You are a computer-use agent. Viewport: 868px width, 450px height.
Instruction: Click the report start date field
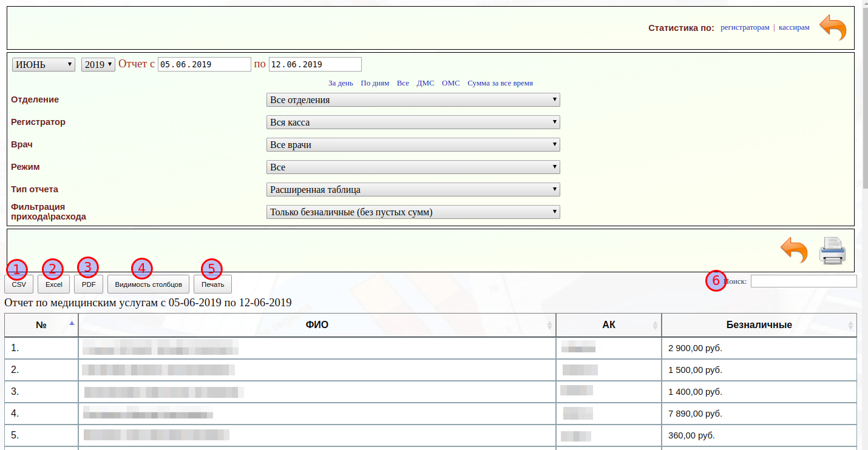204,64
